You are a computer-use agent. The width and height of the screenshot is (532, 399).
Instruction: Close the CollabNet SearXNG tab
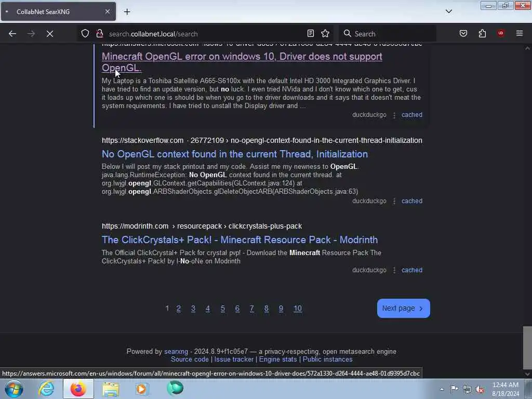click(108, 11)
